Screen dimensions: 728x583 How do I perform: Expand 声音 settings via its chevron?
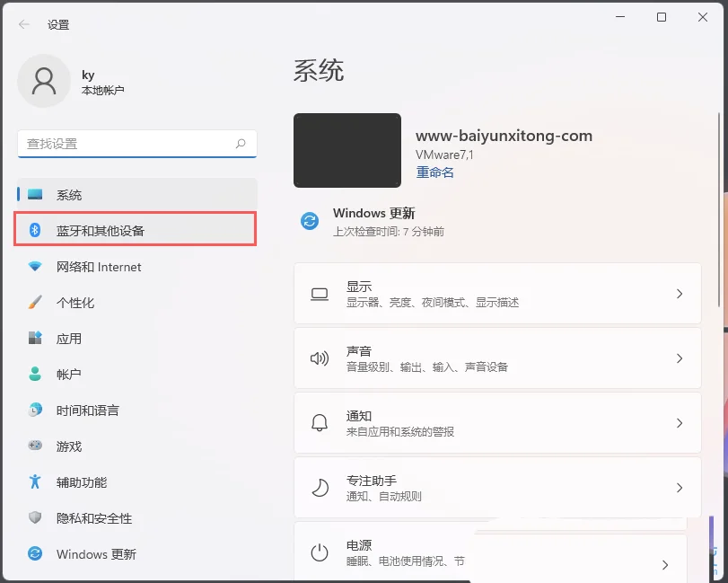(680, 358)
